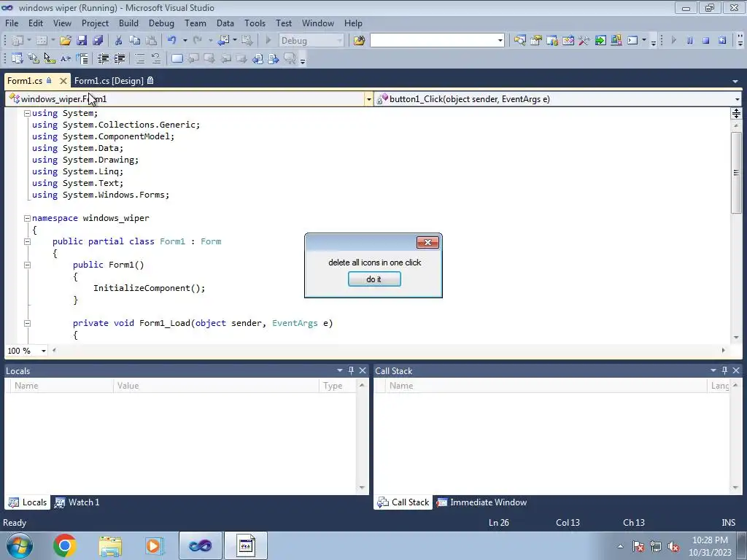
Task: Go to the next bookmark icon
Action: pyautogui.click(x=209, y=58)
